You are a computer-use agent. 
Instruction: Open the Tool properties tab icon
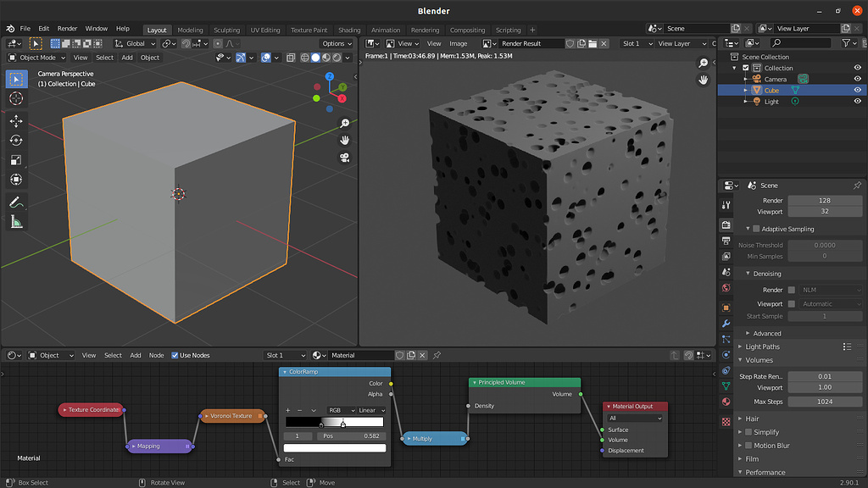[726, 205]
